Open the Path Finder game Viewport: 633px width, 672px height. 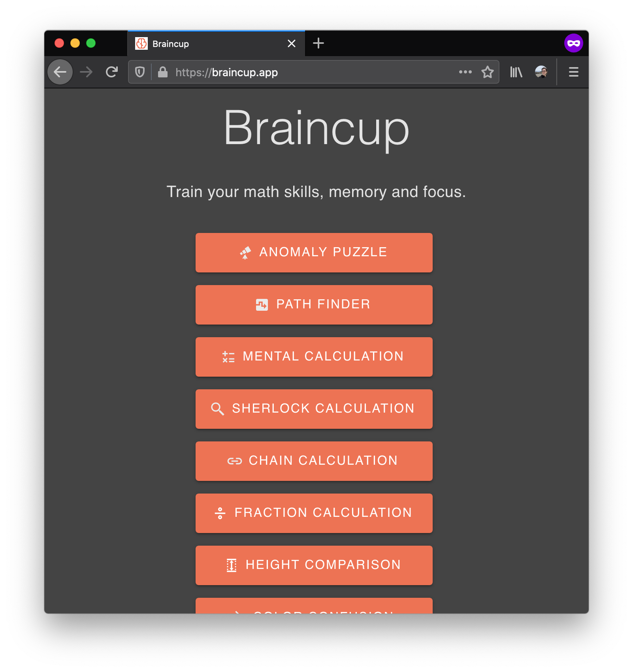[314, 305]
